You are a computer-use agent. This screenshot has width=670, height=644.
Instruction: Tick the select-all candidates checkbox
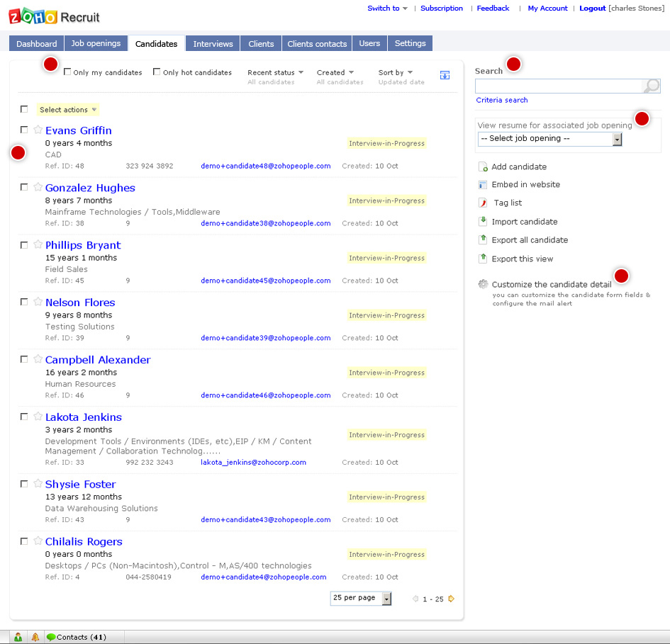click(24, 109)
